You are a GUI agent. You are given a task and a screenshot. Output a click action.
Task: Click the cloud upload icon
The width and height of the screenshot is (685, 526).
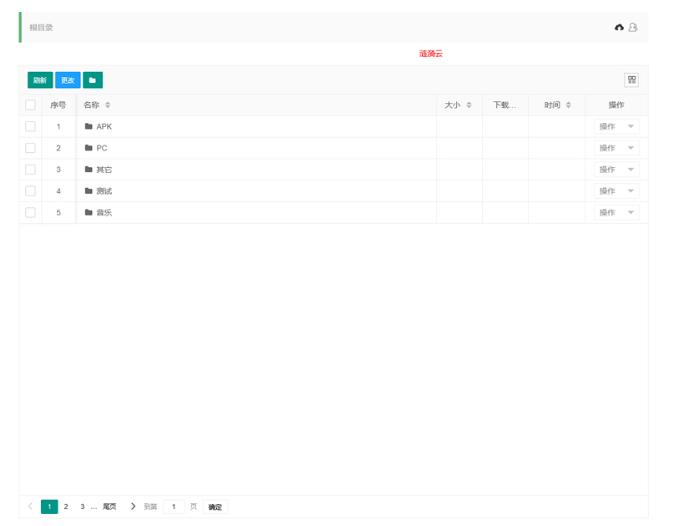point(619,27)
